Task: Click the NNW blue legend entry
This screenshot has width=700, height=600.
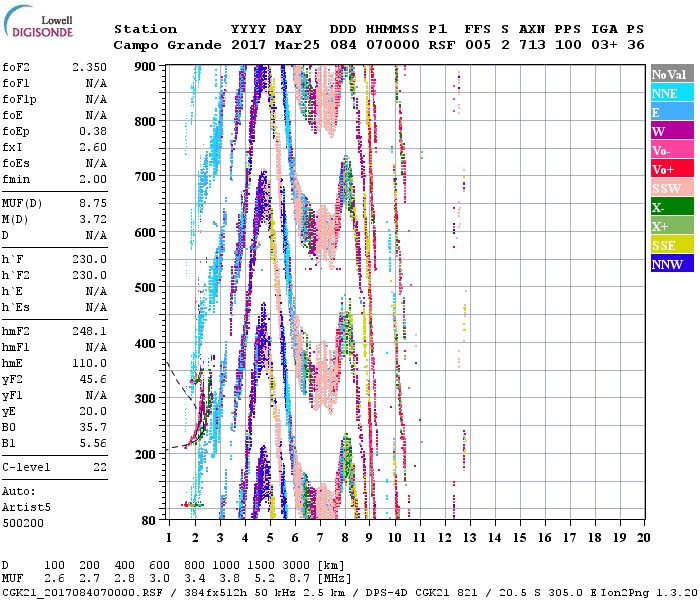Action: pyautogui.click(x=669, y=264)
